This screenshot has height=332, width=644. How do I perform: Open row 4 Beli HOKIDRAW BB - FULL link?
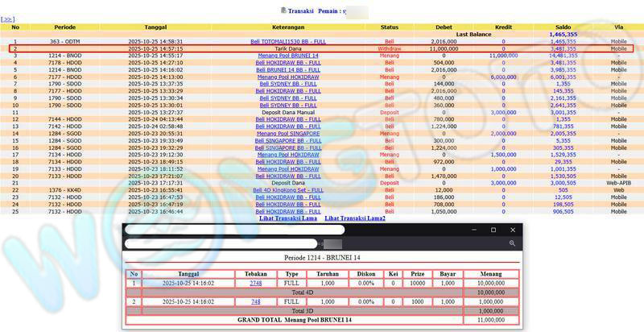pos(287,62)
